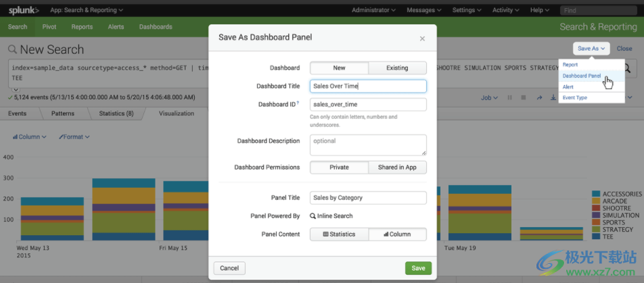Viewport: 644px width, 283px height.
Task: Open the Settings dropdown
Action: pyautogui.click(x=467, y=10)
